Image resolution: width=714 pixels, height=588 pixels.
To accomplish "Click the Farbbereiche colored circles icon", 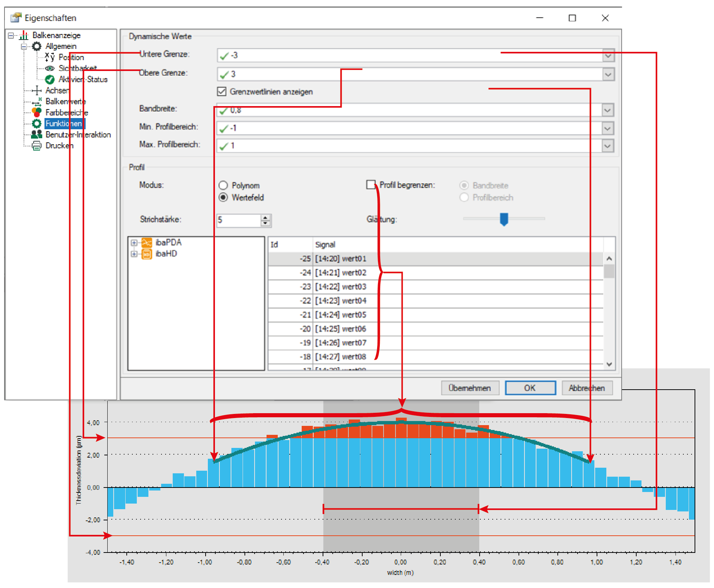I will click(x=37, y=112).
